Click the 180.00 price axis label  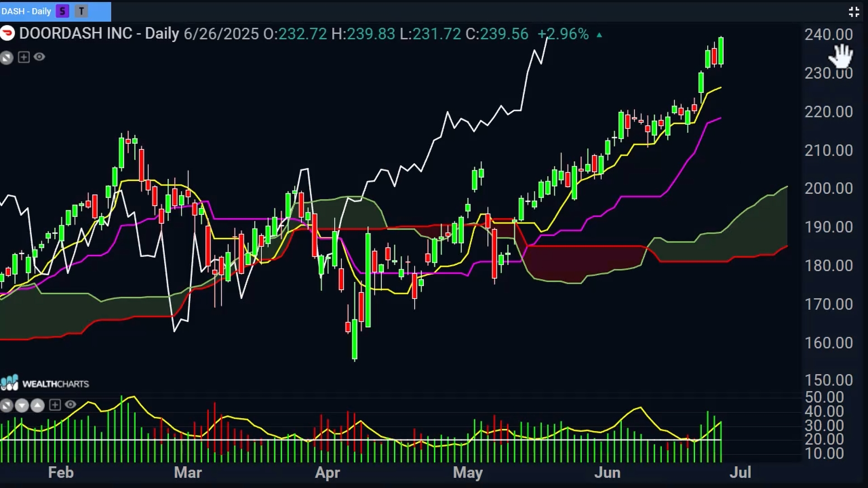point(828,265)
